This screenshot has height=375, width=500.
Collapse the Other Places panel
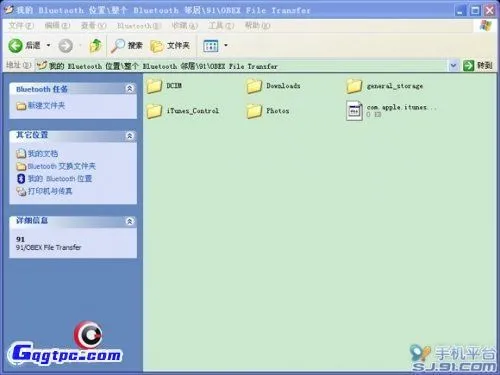(129, 136)
